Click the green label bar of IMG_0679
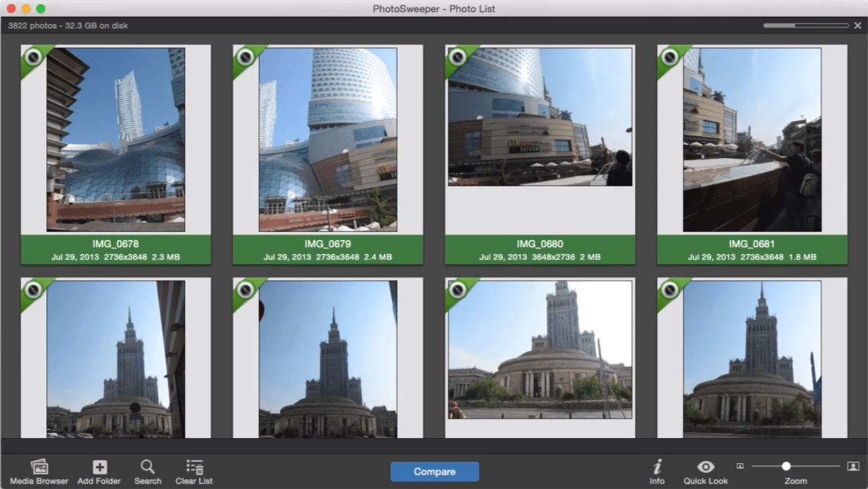The width and height of the screenshot is (868, 489). click(327, 250)
